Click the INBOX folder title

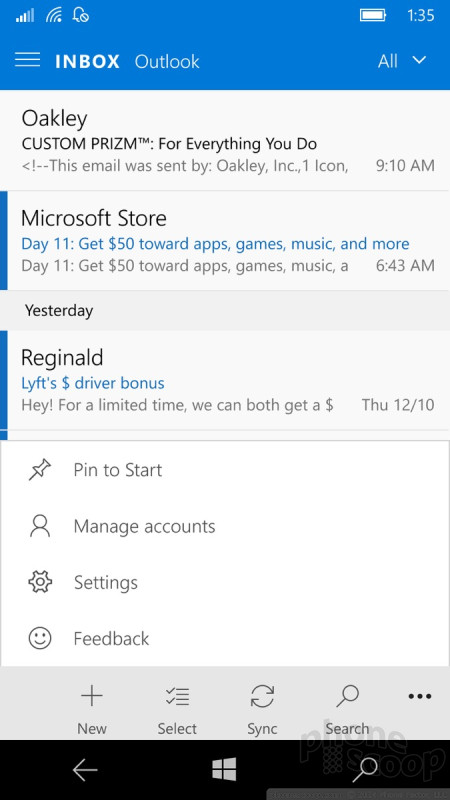coord(87,62)
